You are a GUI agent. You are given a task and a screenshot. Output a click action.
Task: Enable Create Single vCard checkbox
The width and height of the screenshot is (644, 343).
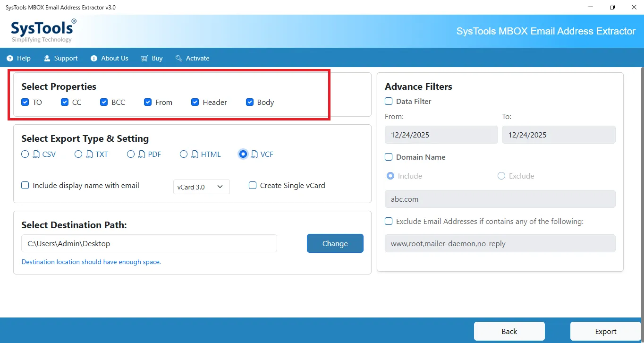tap(253, 186)
